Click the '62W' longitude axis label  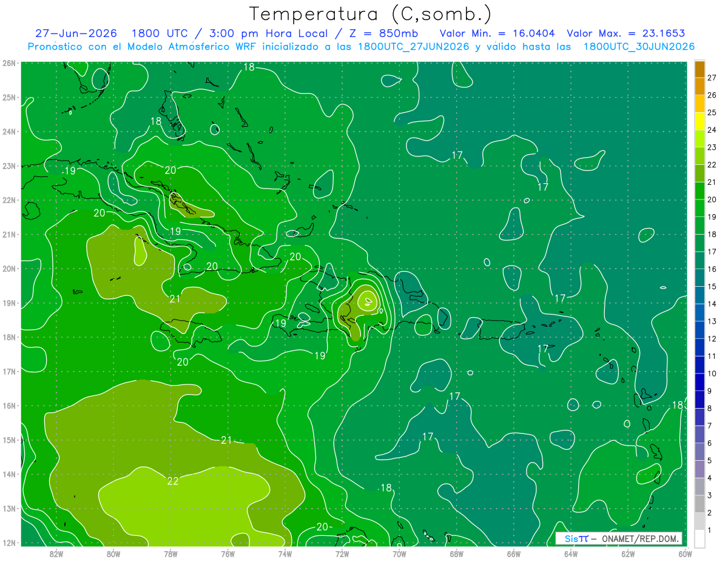pyautogui.click(x=628, y=554)
